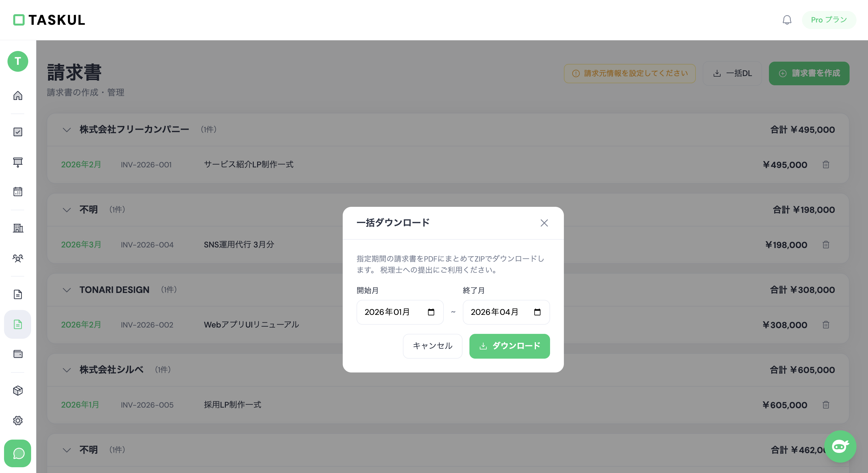Viewport: 868px width, 473px height.
Task: Click the 請求元情報を設定してください warning
Action: [630, 73]
